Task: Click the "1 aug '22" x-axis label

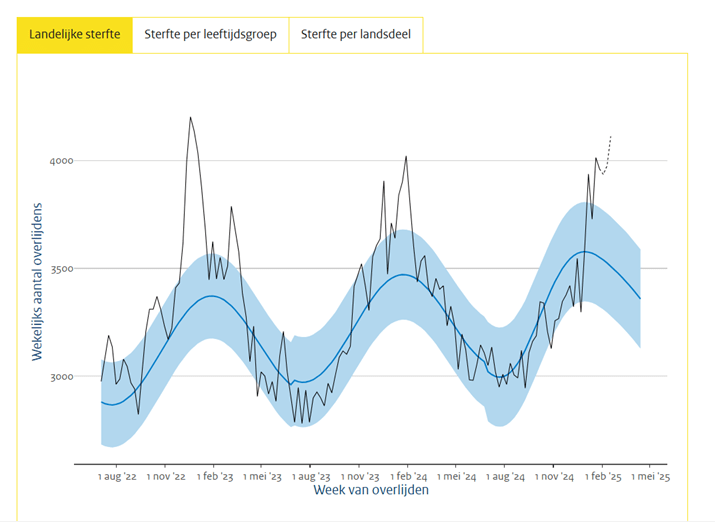Action: click(117, 478)
